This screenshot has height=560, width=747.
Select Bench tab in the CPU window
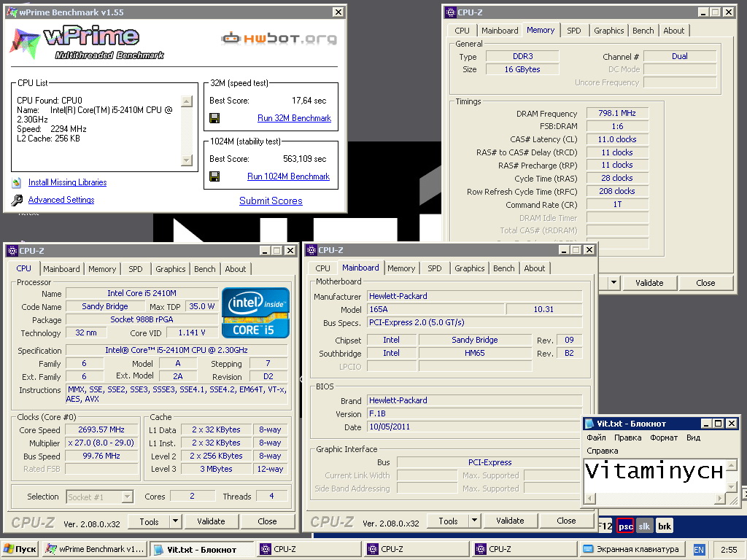point(204,269)
